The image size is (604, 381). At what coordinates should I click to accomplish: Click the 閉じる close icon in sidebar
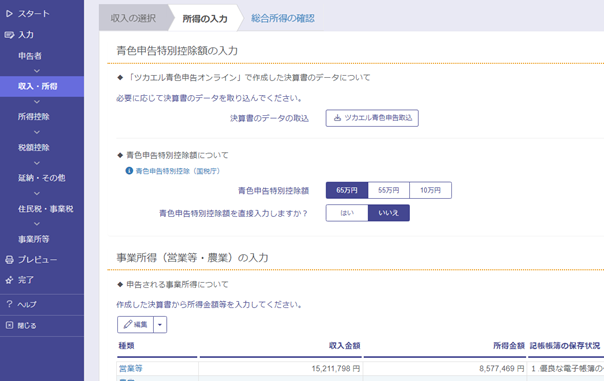click(x=9, y=326)
